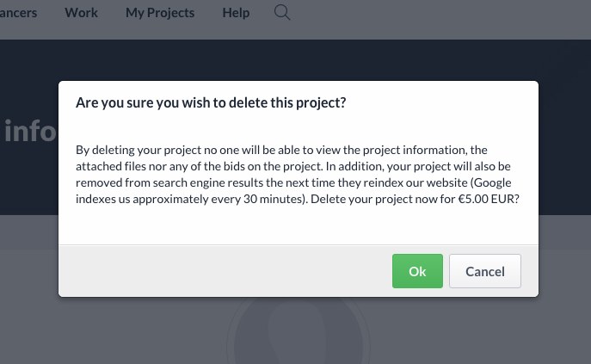Go to My Projects in navigation
Screen dimensions: 591x364
coord(160,13)
